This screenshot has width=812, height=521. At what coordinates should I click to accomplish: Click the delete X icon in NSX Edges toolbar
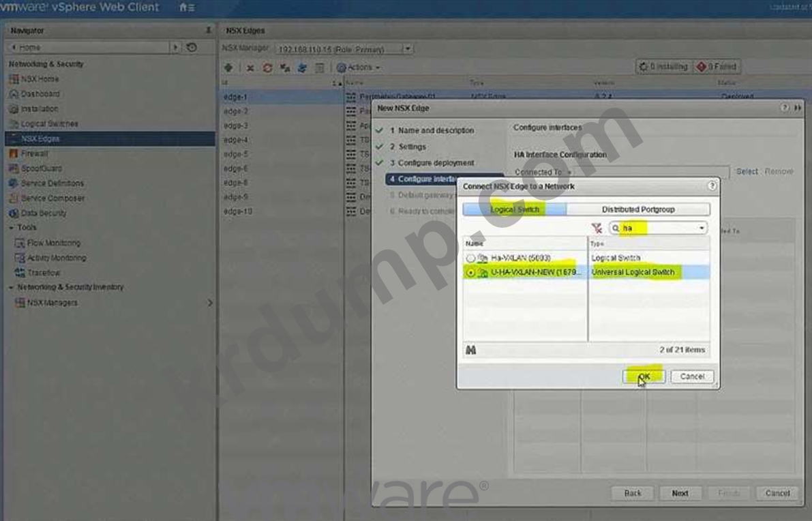pos(250,68)
